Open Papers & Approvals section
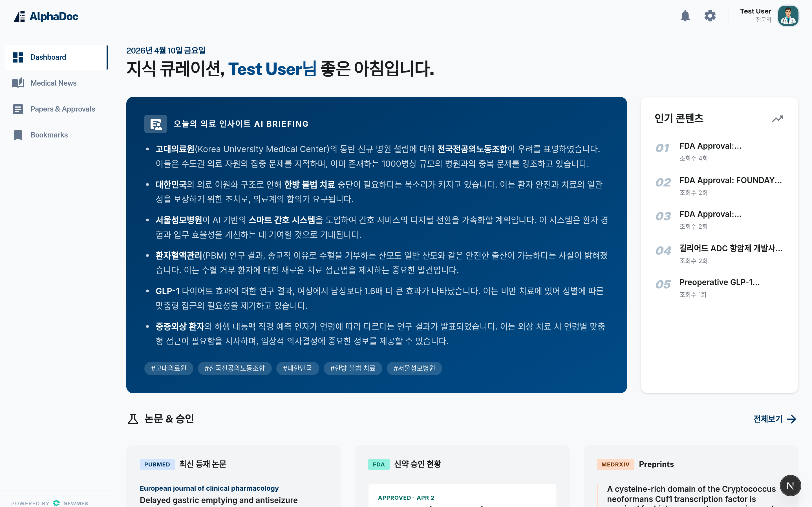This screenshot has width=812, height=507. [62, 109]
